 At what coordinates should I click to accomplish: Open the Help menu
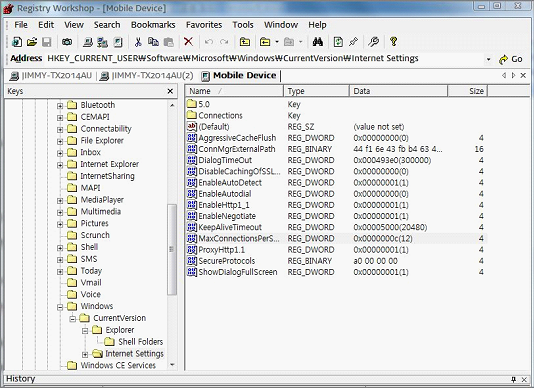[x=317, y=25]
